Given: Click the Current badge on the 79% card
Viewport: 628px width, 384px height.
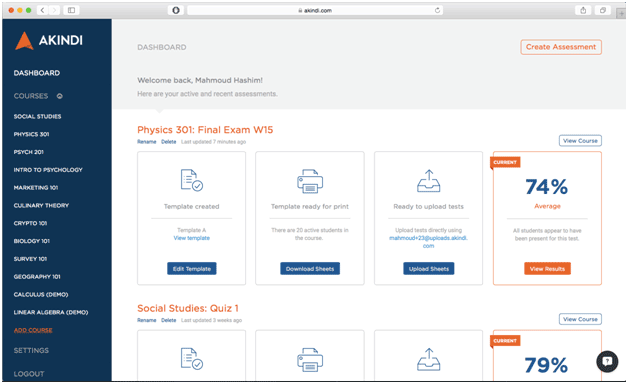Looking at the screenshot, I should click(505, 341).
